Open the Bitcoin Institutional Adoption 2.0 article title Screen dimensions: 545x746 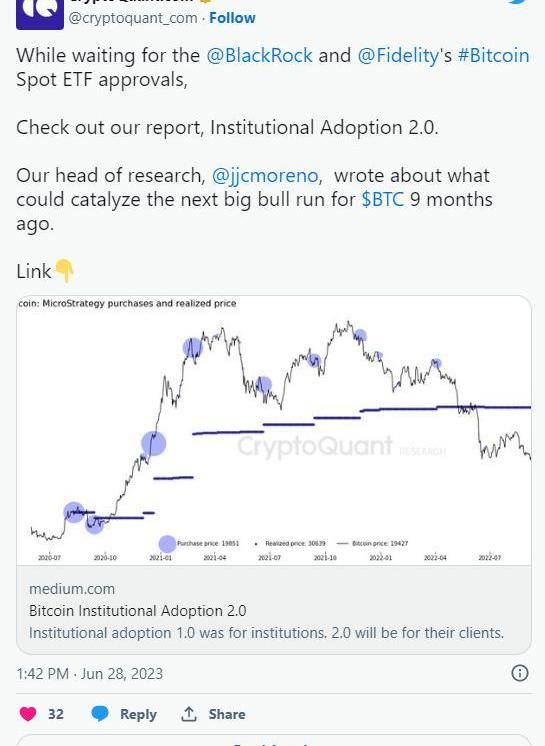tap(137, 610)
